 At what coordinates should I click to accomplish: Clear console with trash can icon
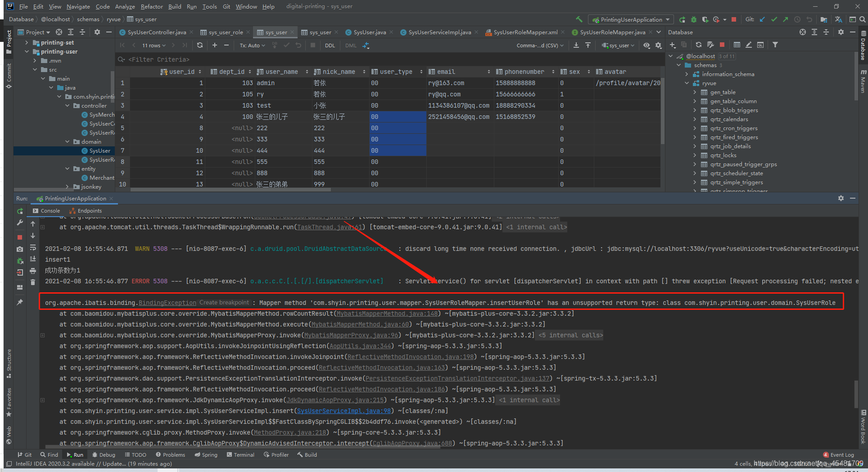click(x=33, y=282)
